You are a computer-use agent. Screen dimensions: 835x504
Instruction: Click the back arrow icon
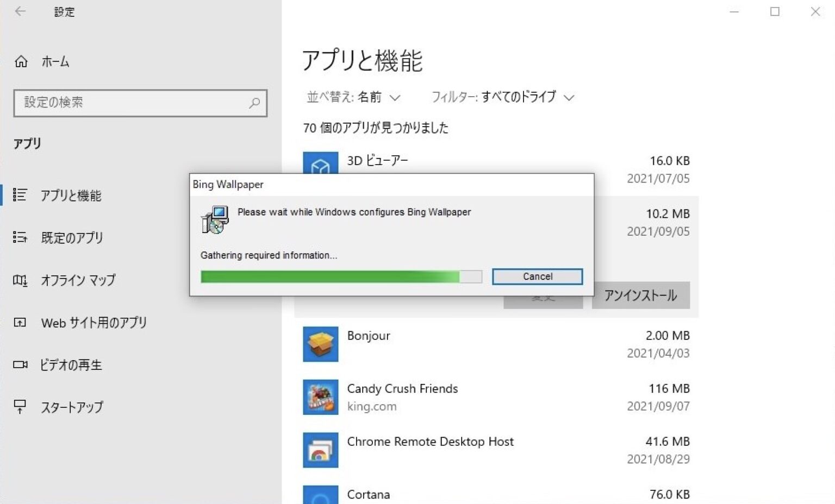[20, 11]
